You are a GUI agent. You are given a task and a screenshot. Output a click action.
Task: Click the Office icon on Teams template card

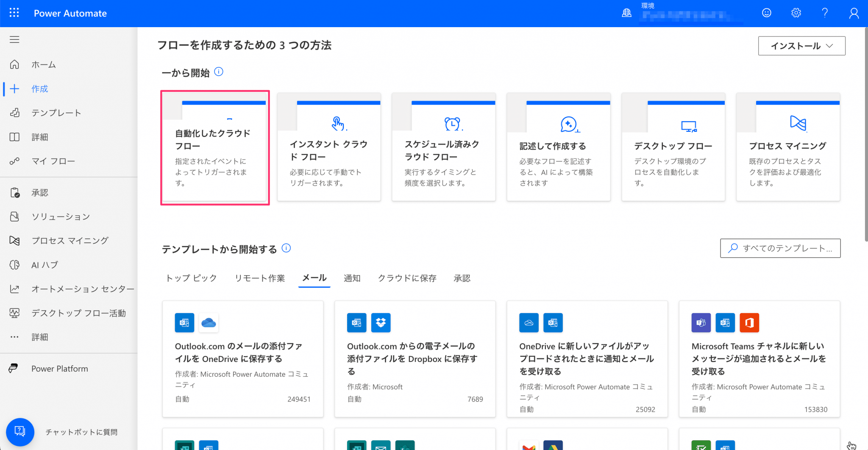coord(749,323)
